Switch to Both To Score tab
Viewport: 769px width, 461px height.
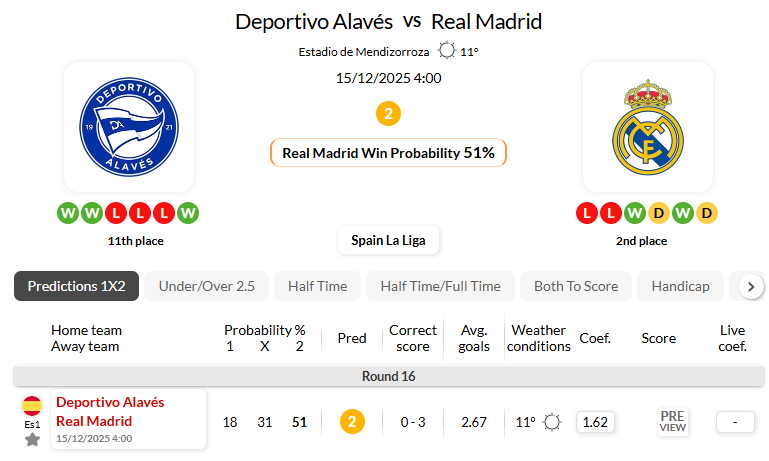pyautogui.click(x=576, y=286)
